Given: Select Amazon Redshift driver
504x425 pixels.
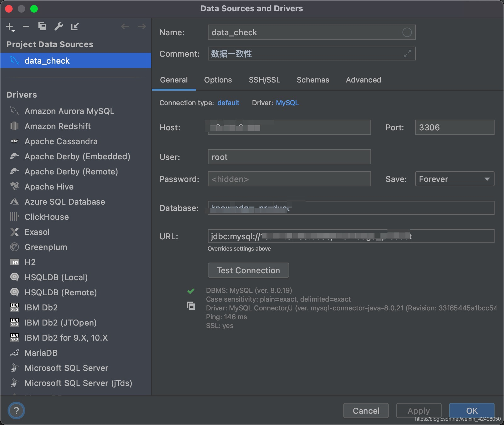Looking at the screenshot, I should click(x=76, y=126).
